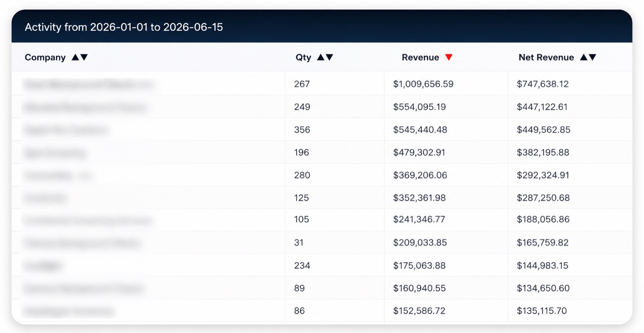Open the net revenue figure $382,195.88
The width and height of the screenshot is (644, 333).
pos(543,152)
